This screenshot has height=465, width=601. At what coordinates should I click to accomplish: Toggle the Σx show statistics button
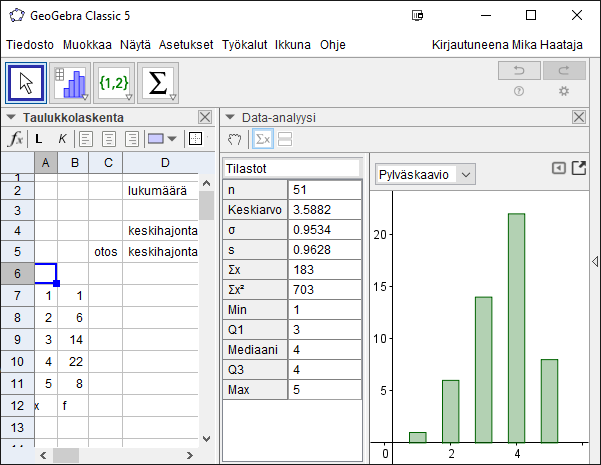tap(262, 139)
